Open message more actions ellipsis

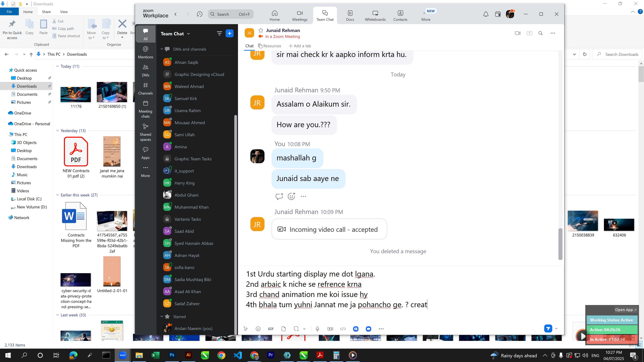[303, 197]
